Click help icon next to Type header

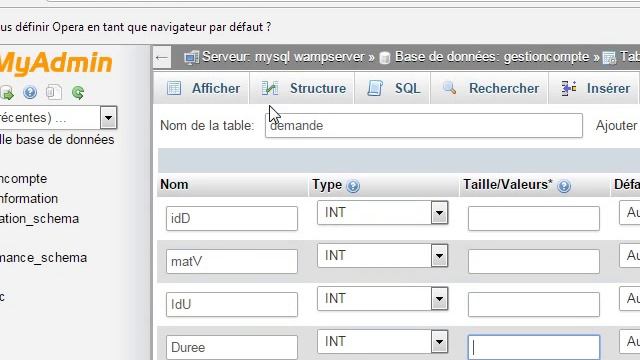pyautogui.click(x=353, y=186)
